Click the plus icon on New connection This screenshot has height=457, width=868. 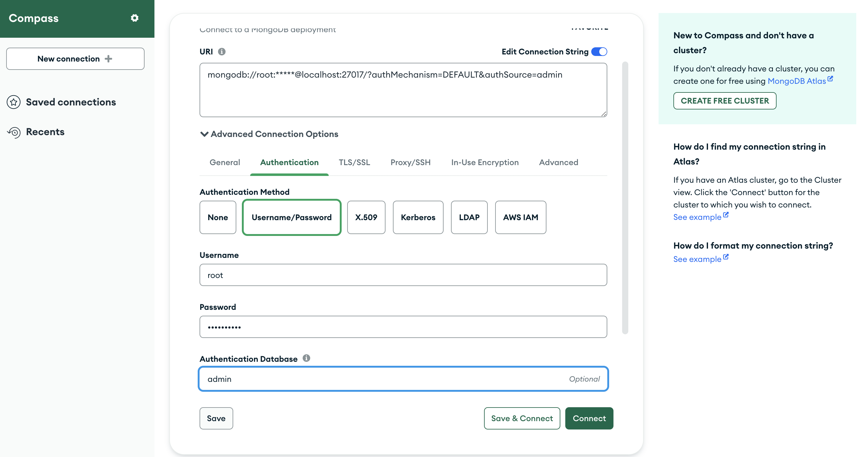pos(108,59)
